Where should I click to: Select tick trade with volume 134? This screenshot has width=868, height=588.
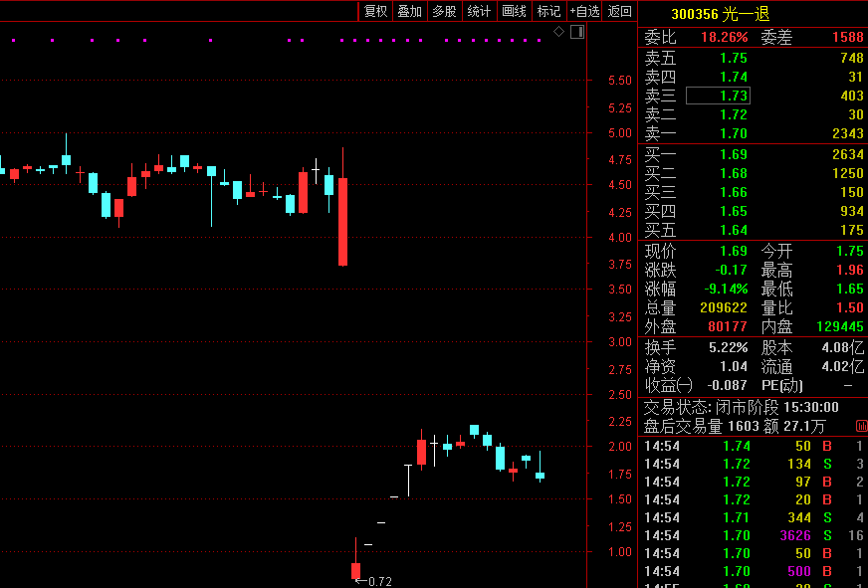tap(799, 464)
